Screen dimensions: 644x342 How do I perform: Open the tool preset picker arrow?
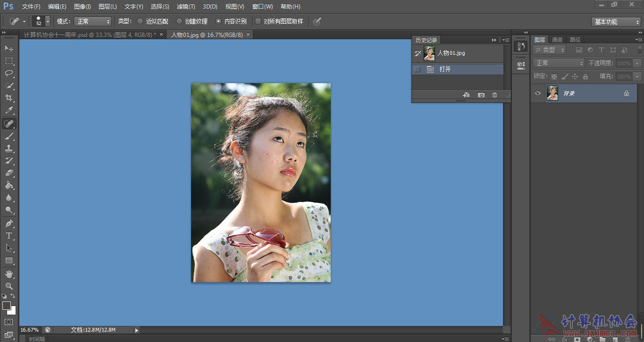click(24, 21)
